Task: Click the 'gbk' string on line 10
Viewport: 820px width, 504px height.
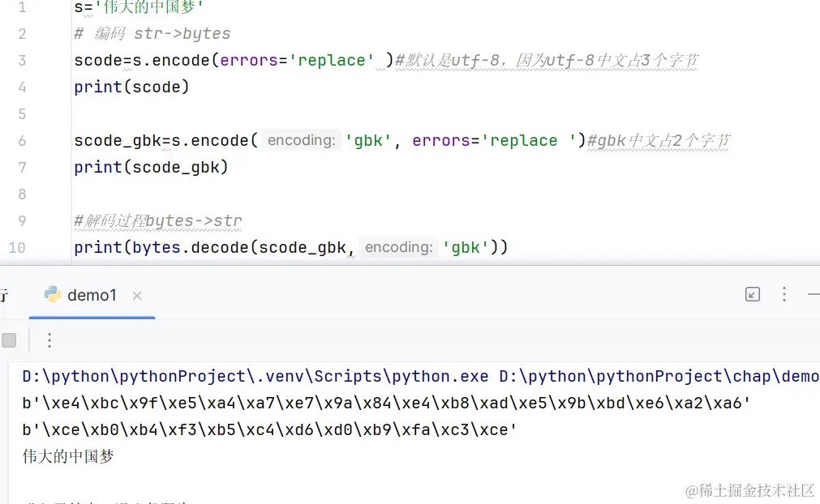Action: 466,247
